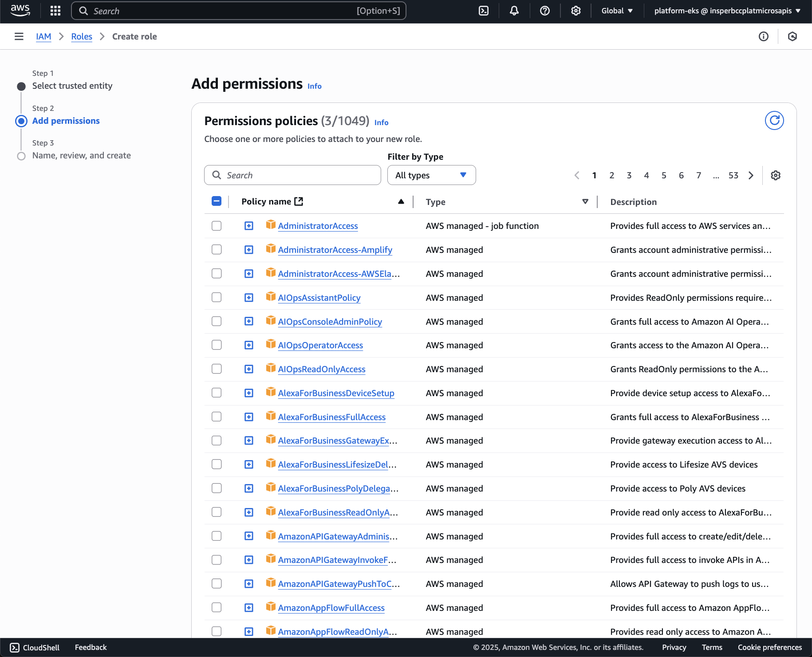The width and height of the screenshot is (812, 657).
Task: Jump to last page 53
Action: click(733, 175)
